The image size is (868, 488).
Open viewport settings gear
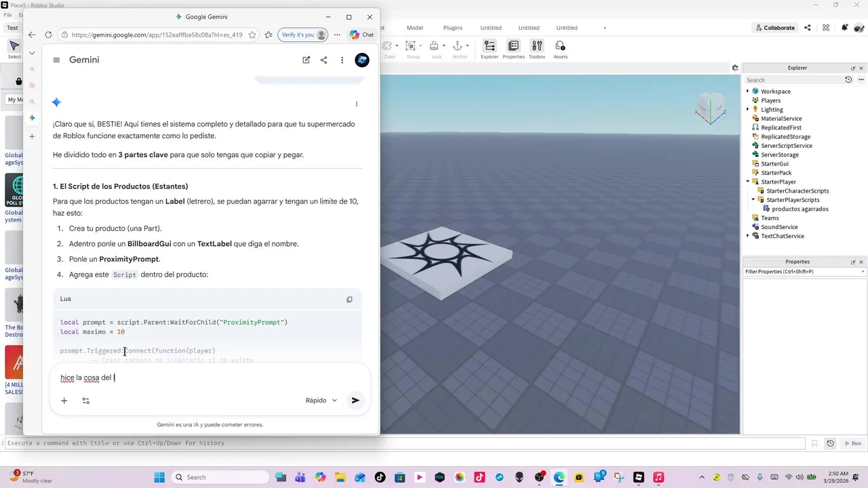(x=734, y=68)
